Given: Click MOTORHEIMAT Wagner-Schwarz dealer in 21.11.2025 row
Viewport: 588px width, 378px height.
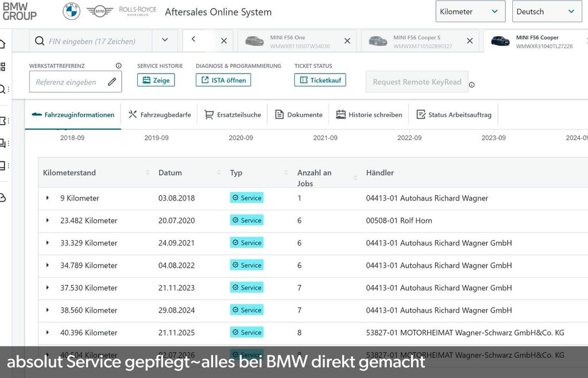Looking at the screenshot, I should coord(465,333).
